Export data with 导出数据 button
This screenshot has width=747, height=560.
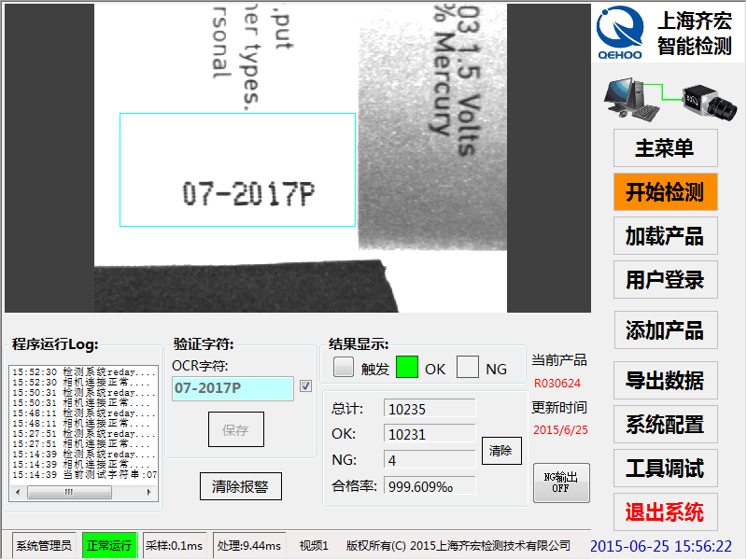[665, 380]
